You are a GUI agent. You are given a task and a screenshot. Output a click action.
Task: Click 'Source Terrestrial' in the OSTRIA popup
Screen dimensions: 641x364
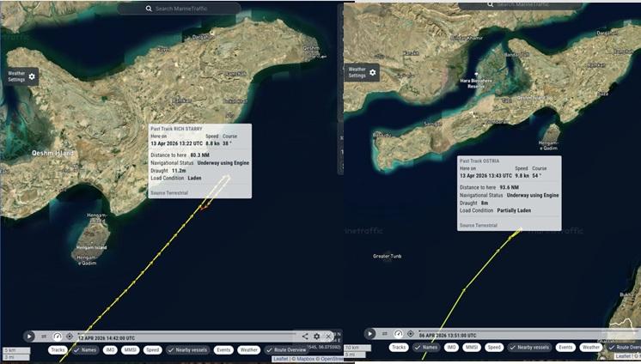(479, 226)
